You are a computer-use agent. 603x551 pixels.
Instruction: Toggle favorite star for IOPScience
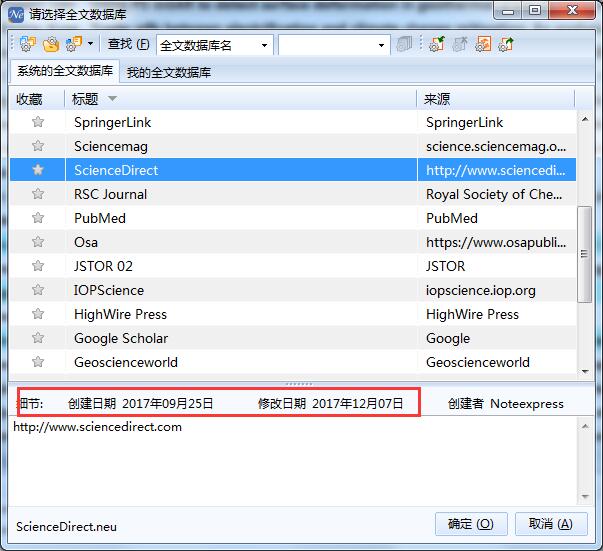pos(38,290)
